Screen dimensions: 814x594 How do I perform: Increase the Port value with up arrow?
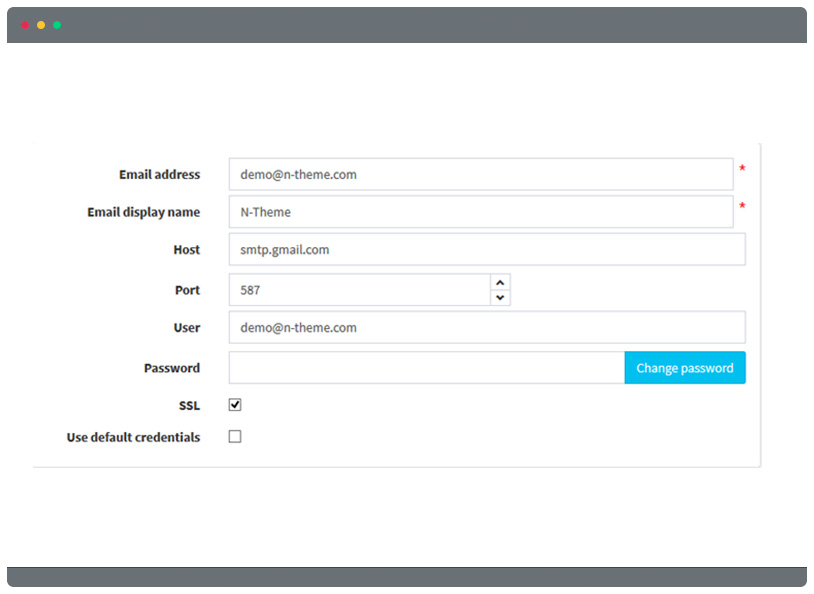[x=500, y=282]
